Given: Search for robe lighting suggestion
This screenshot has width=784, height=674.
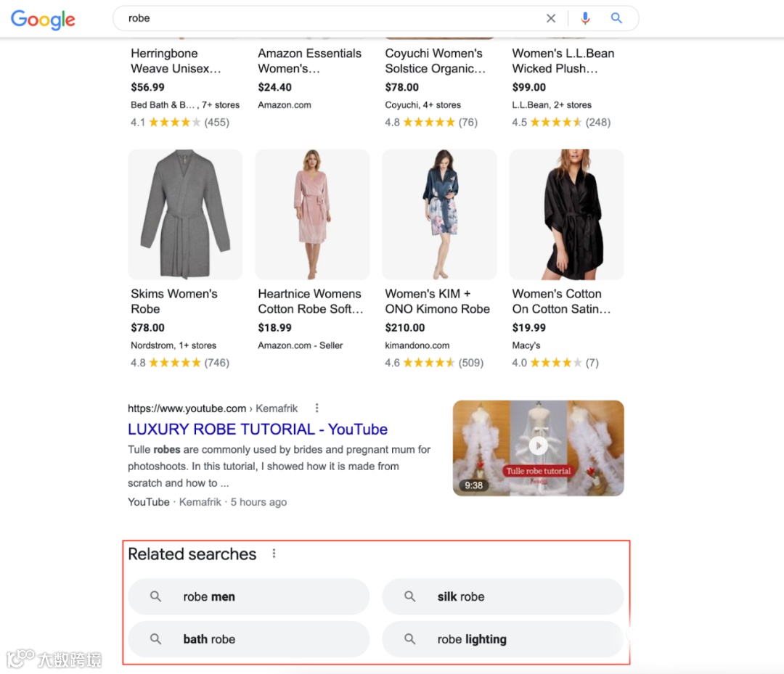Looking at the screenshot, I should tap(472, 638).
